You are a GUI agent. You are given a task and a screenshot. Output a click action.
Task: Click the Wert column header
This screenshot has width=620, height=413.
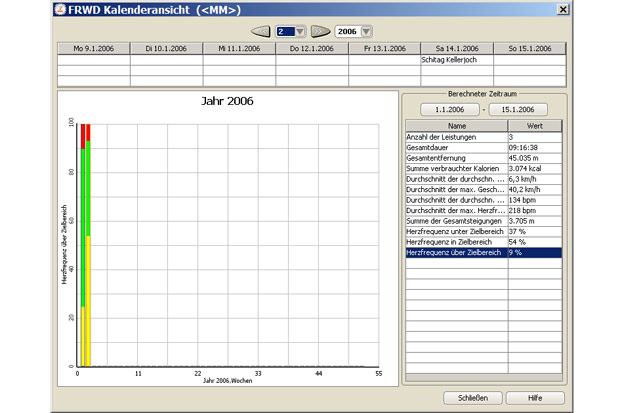click(x=535, y=126)
